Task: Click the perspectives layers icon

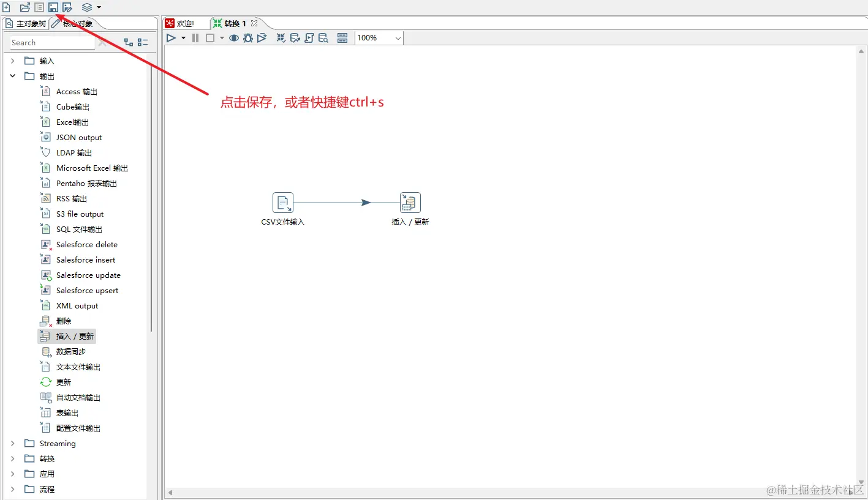Action: click(x=87, y=7)
